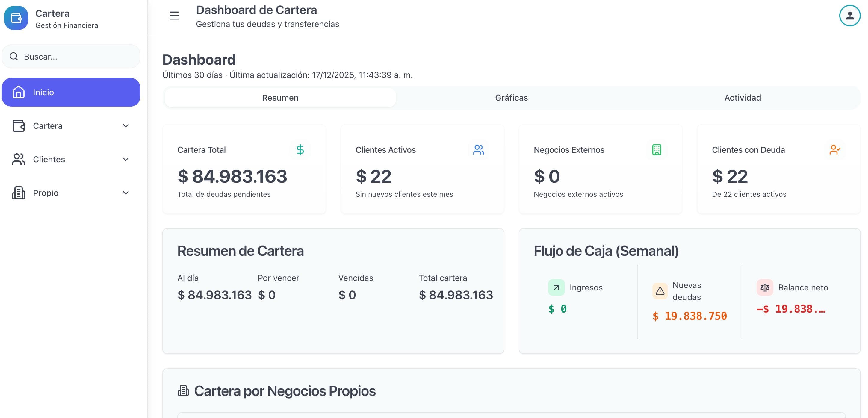Click the magnifier icon in the search bar
The width and height of the screenshot is (868, 418).
point(14,56)
